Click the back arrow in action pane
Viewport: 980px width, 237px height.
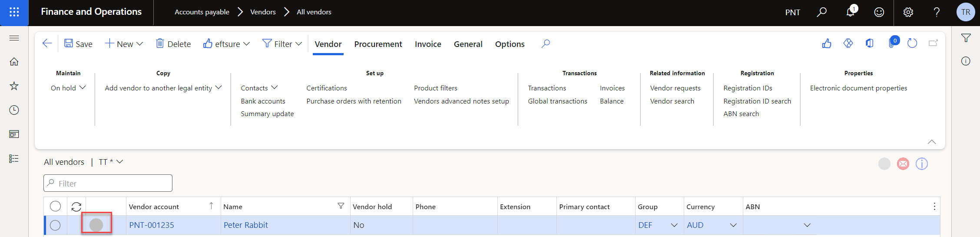[x=47, y=43]
